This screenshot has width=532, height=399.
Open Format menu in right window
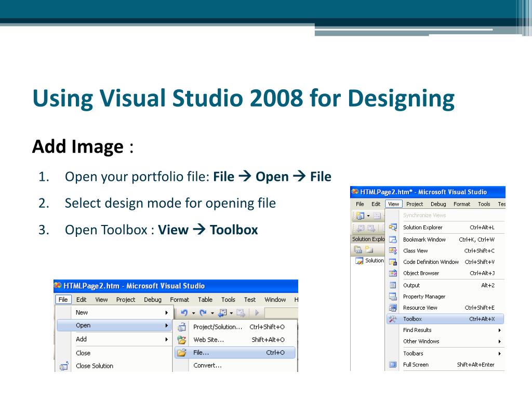(462, 204)
